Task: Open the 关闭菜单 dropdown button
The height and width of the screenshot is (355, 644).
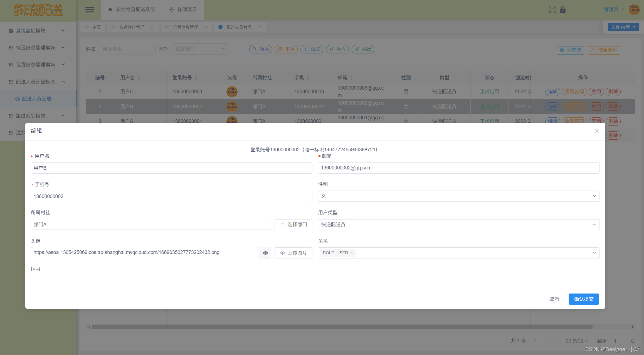Action: click(623, 27)
